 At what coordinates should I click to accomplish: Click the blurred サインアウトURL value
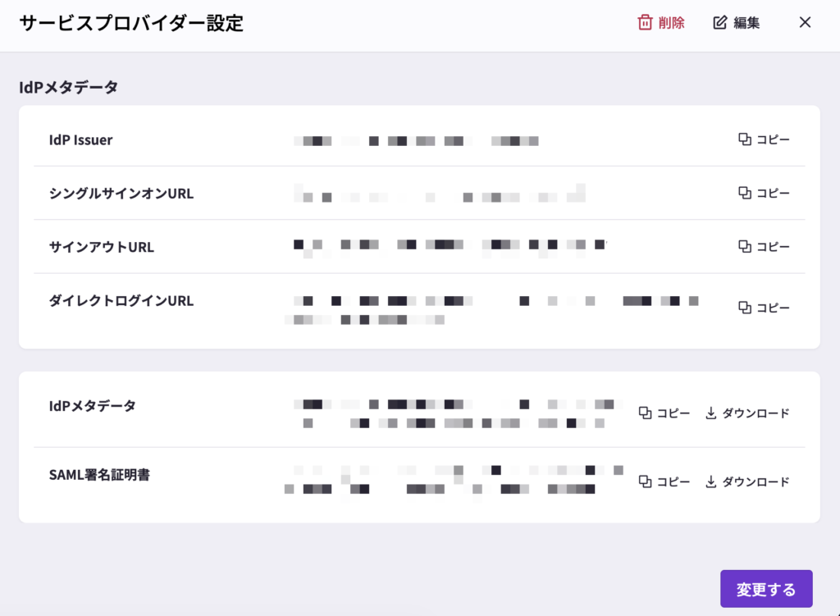pos(450,245)
